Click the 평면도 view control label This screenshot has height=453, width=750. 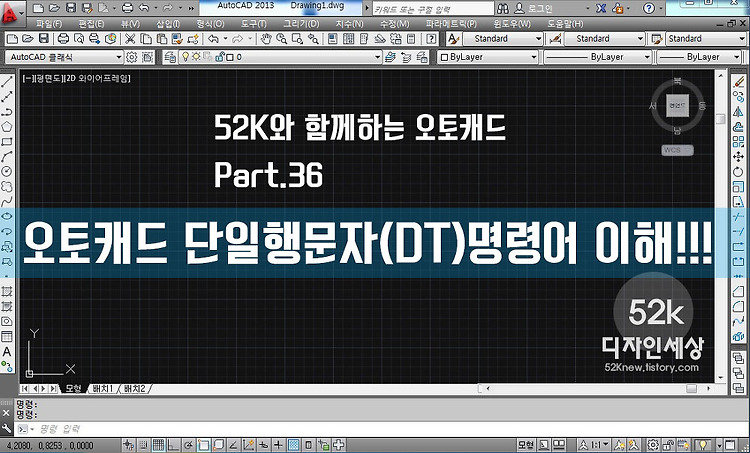click(x=48, y=78)
